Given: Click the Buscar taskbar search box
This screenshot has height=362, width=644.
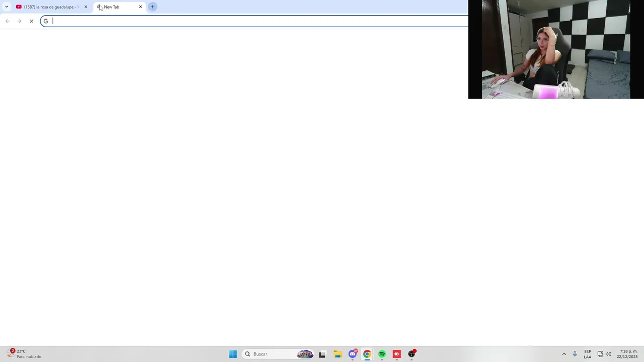Looking at the screenshot, I should (278, 354).
